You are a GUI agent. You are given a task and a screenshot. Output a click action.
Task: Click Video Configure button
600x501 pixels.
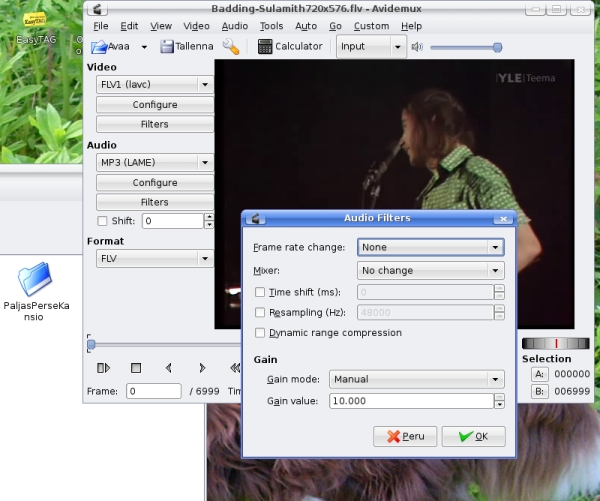click(155, 104)
